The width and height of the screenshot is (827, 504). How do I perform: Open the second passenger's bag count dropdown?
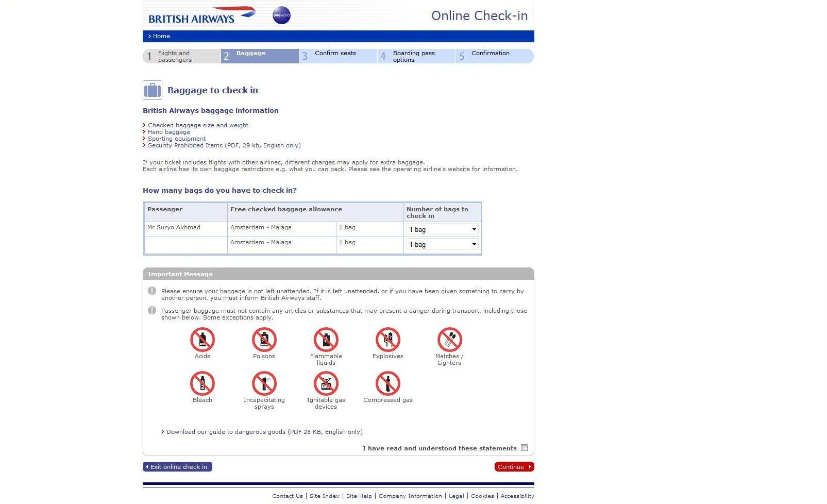443,245
